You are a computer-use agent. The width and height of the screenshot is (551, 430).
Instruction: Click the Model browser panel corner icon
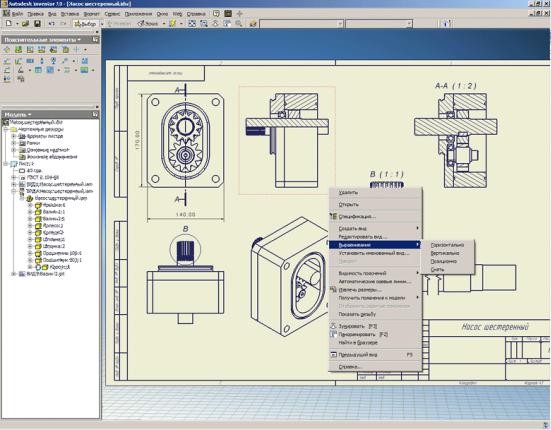pos(95,115)
